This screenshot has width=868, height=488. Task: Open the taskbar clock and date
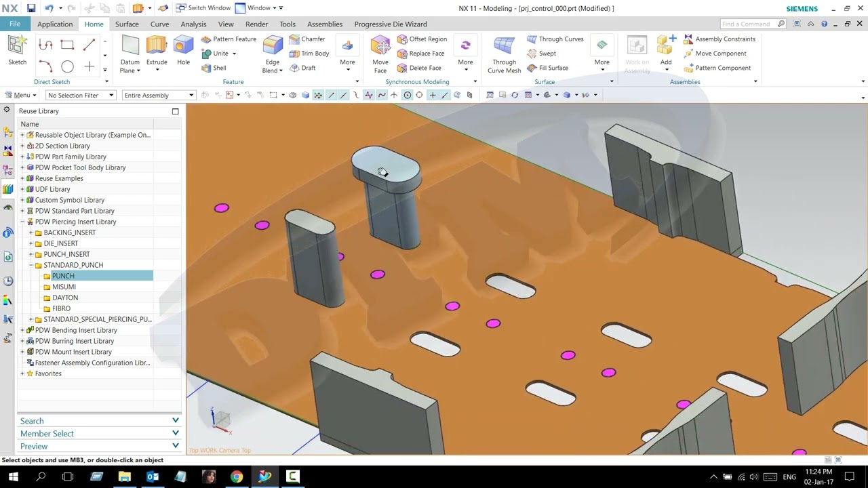[x=820, y=476]
